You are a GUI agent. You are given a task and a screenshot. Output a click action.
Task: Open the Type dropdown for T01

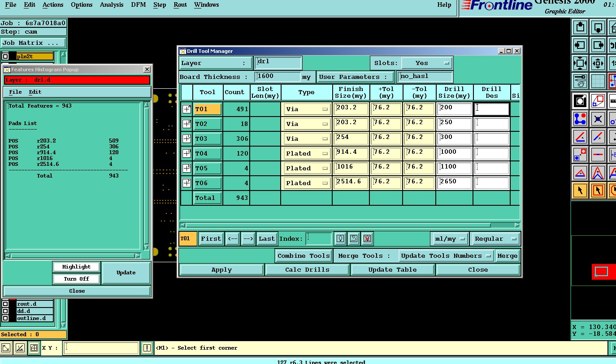click(307, 109)
